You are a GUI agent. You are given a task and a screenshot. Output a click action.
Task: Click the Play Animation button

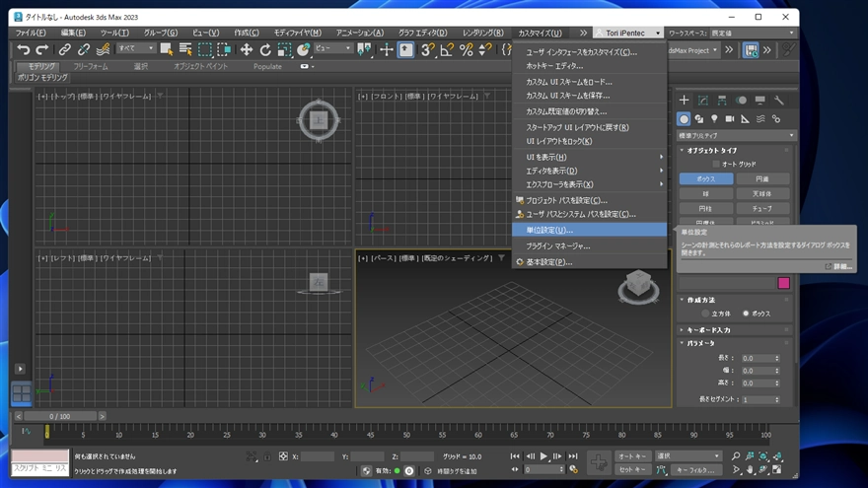click(543, 456)
